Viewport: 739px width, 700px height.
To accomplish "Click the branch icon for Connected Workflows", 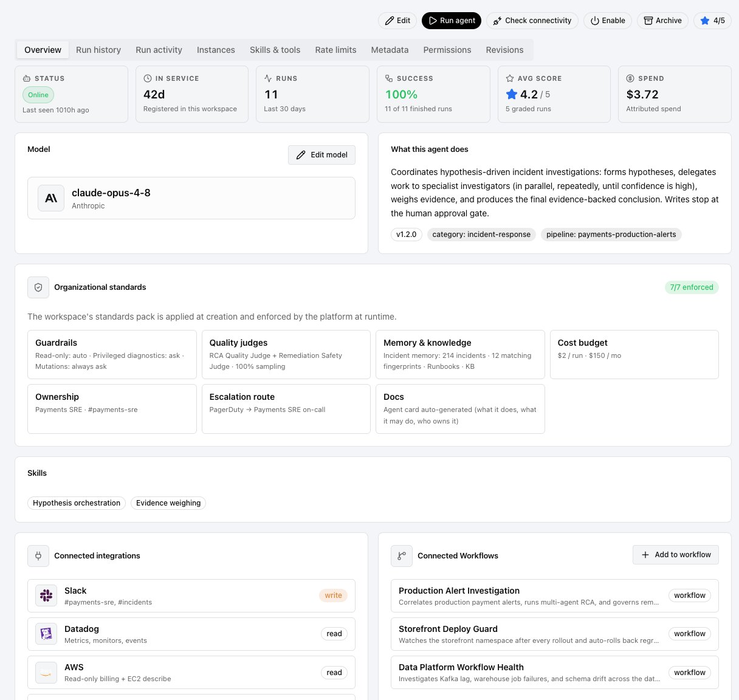I will (402, 556).
